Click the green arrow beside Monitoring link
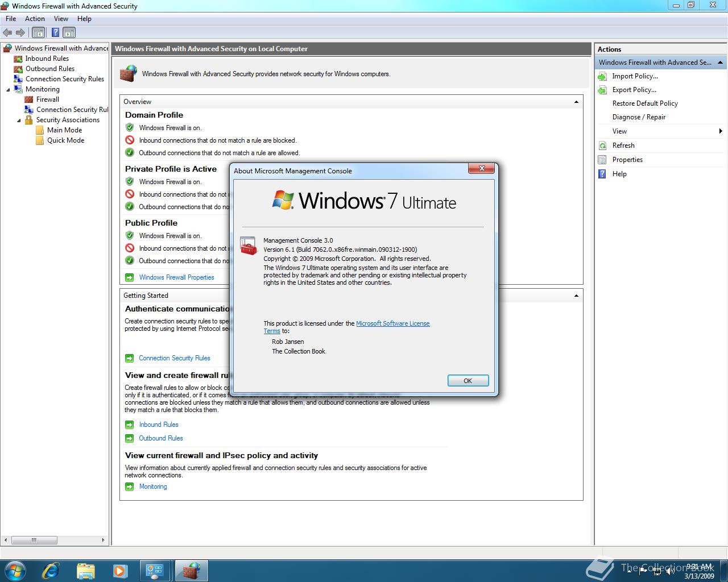Image resolution: width=728 pixels, height=582 pixels. (129, 487)
